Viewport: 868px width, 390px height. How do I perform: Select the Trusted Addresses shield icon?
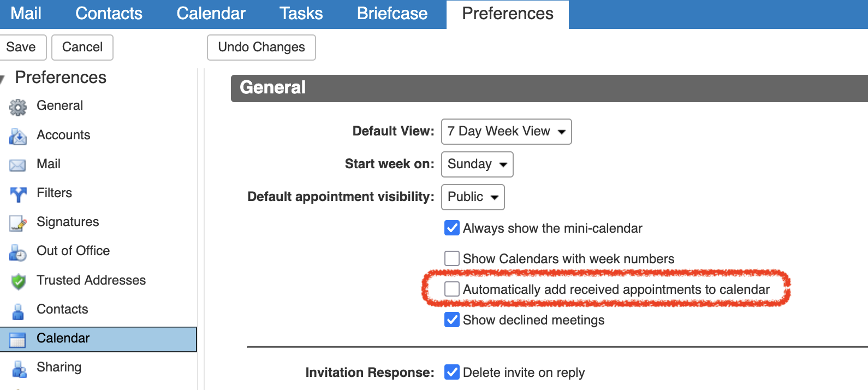(x=18, y=281)
